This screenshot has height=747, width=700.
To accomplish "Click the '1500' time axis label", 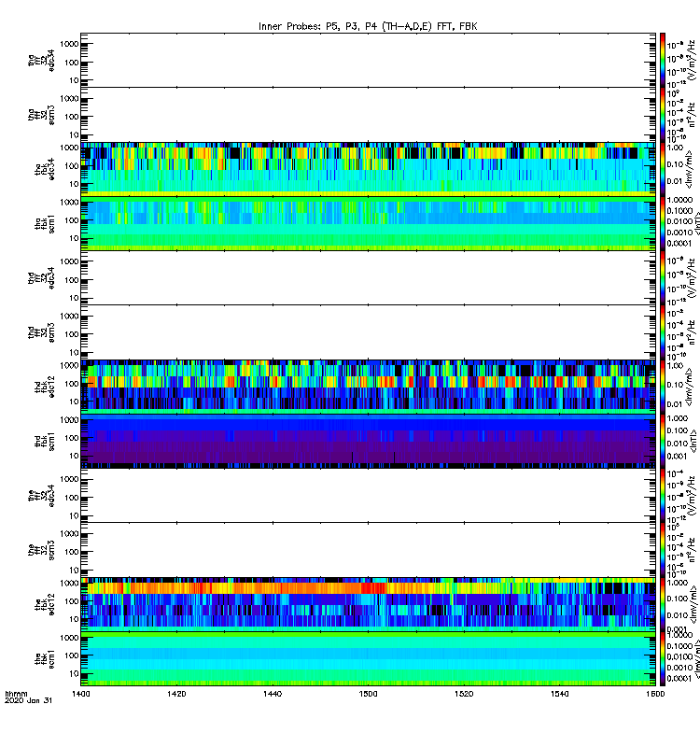I will [x=368, y=694].
